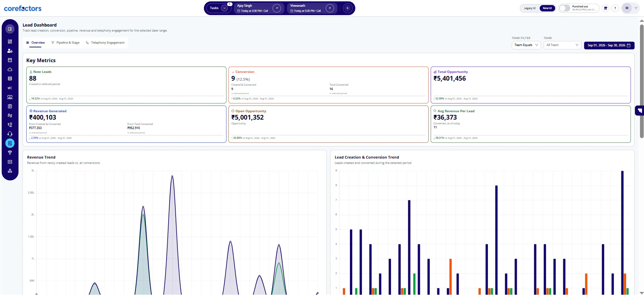Open the webhook integrations icon in sidebar

[x=10, y=171]
